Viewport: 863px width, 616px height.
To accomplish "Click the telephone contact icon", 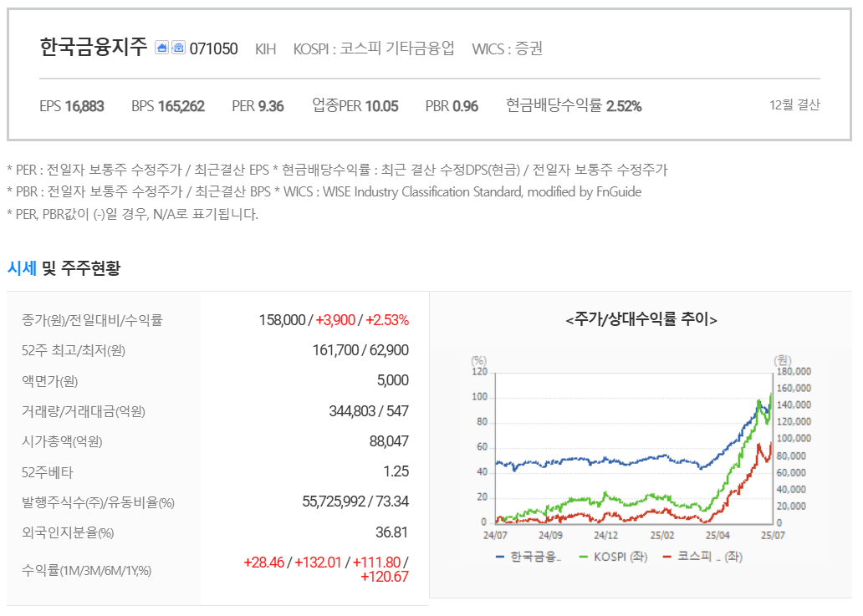I will point(178,48).
